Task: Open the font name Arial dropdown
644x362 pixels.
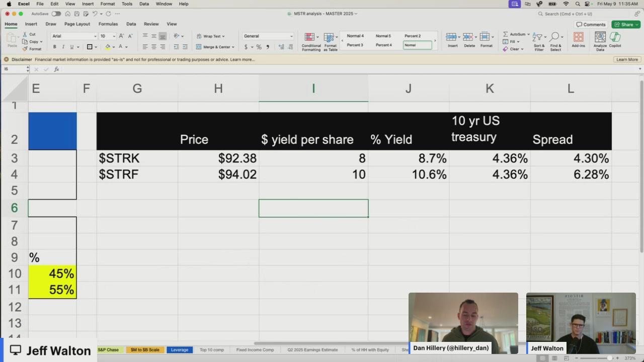Action: [x=95, y=36]
